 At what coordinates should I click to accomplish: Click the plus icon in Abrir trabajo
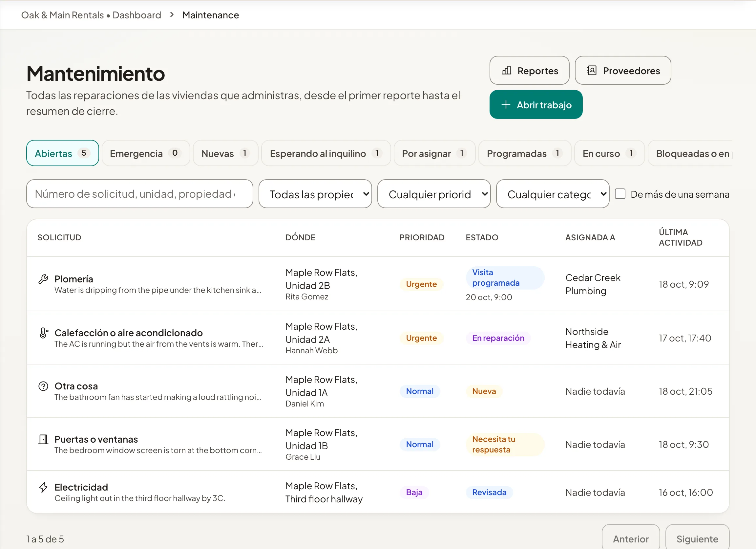click(x=506, y=104)
